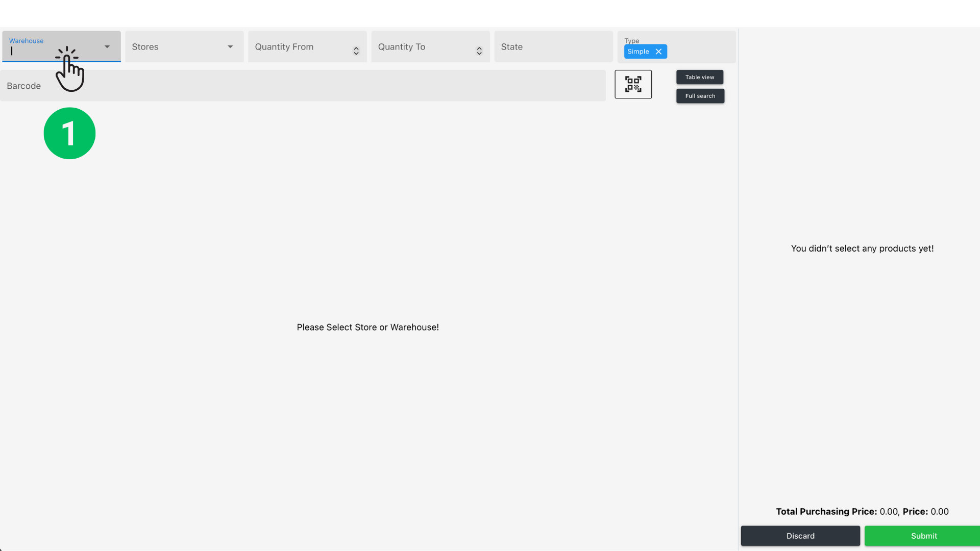Image resolution: width=980 pixels, height=551 pixels.
Task: Click the Stores dropdown caret icon
Action: [230, 46]
